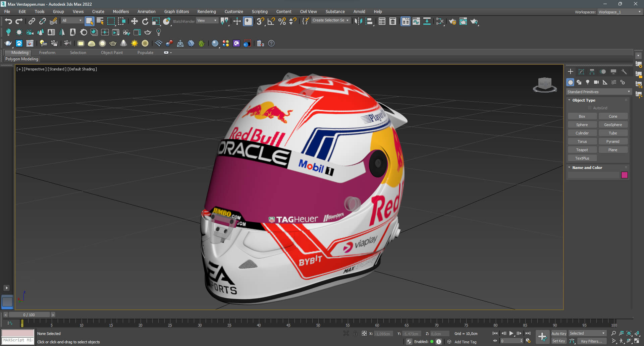Select the Lights category icon

(588, 82)
